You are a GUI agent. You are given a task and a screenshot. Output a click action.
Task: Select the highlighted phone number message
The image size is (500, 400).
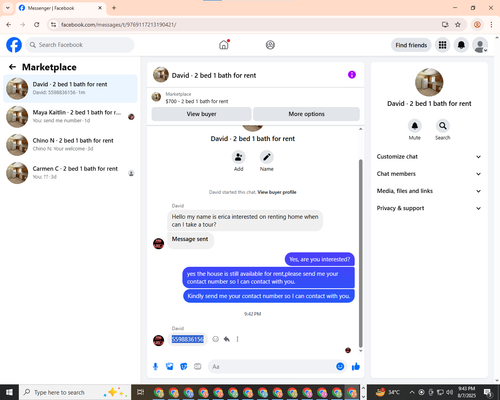pyautogui.click(x=188, y=339)
